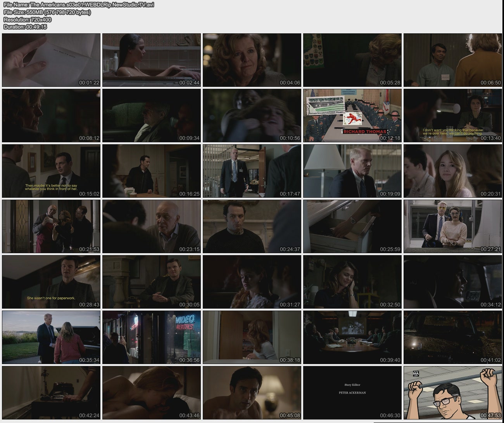This screenshot has width=504, height=423.
Task: Select the cartoon frame at 00:47:53
Action: pos(453,393)
